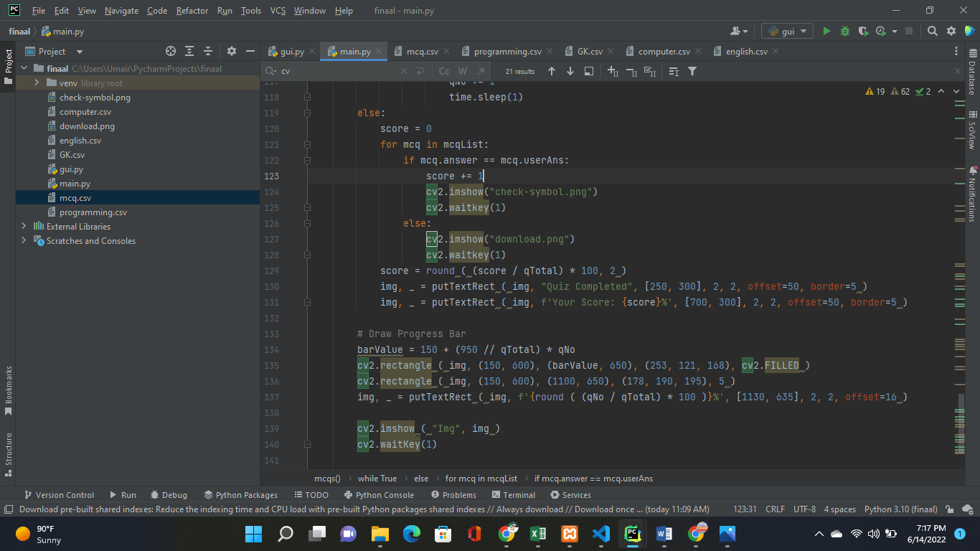Toggle Words W search option

(463, 71)
